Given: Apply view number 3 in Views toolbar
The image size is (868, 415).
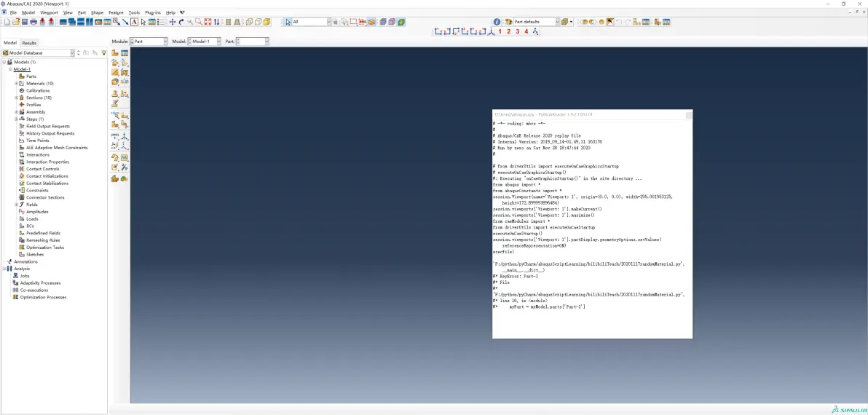Looking at the screenshot, I should [x=518, y=31].
